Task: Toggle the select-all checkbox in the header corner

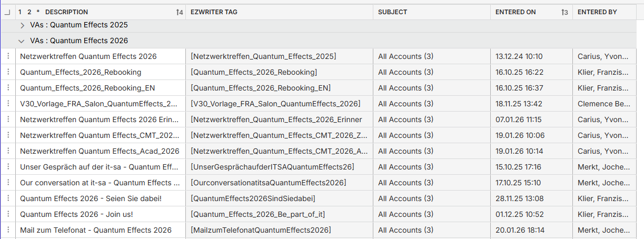Action: coord(7,12)
